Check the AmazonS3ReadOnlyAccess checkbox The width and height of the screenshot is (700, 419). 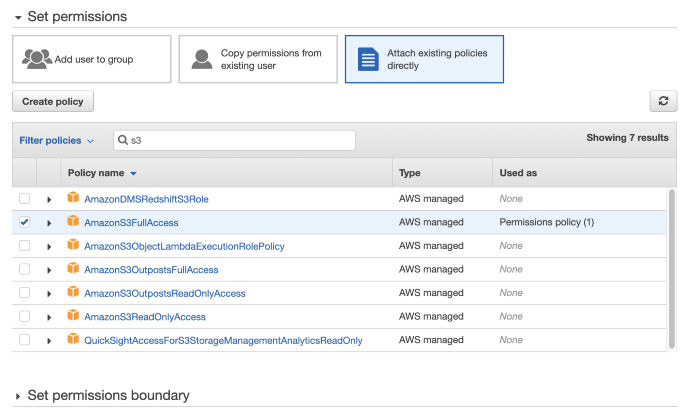coord(25,316)
